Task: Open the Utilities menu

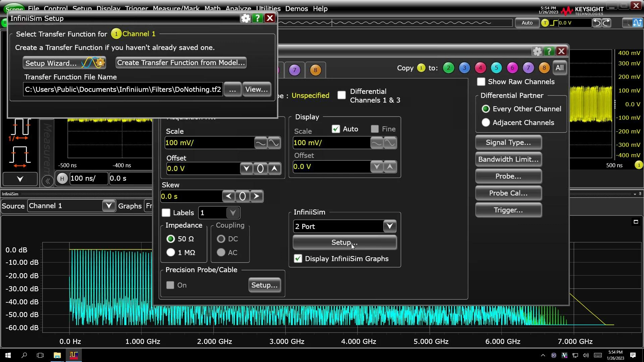Action: pos(268,9)
